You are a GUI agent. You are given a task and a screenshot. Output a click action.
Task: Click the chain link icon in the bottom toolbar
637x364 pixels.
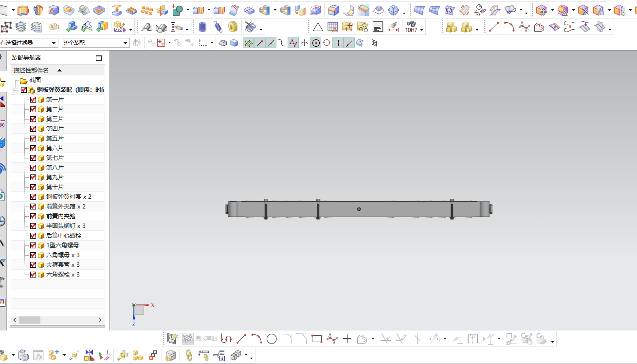point(189,356)
